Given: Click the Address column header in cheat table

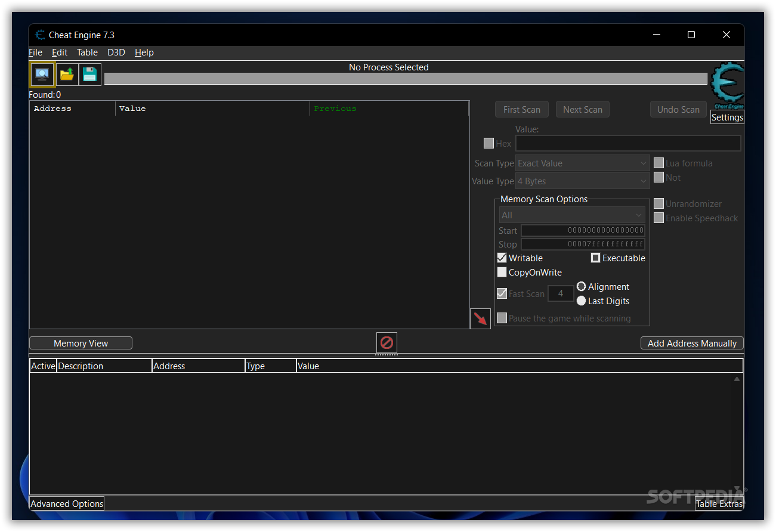Looking at the screenshot, I should (199, 366).
